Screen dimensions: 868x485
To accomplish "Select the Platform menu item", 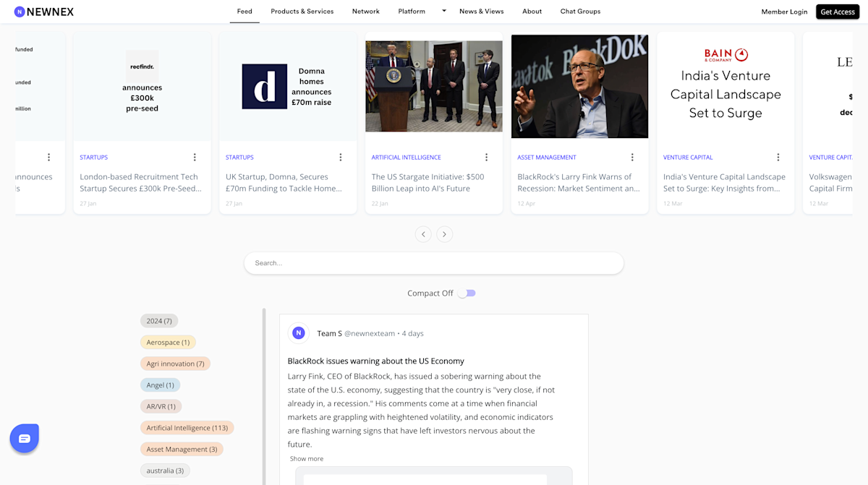I will point(412,12).
